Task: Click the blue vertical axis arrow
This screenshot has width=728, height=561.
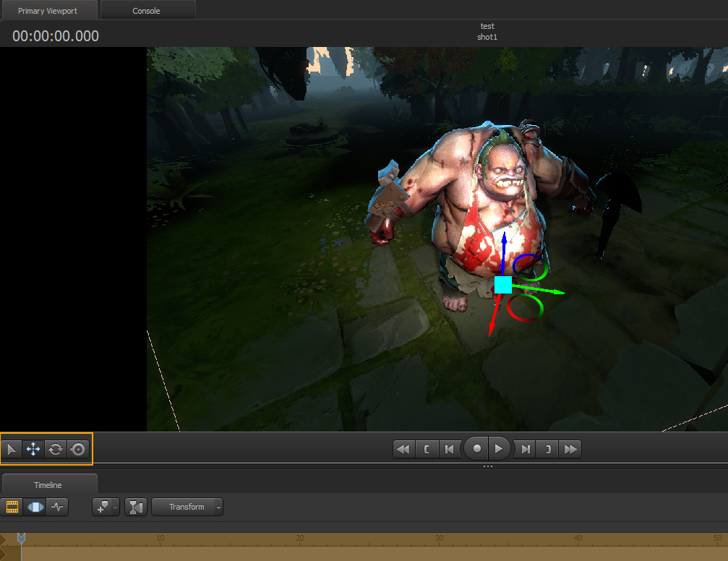Action: [x=504, y=253]
